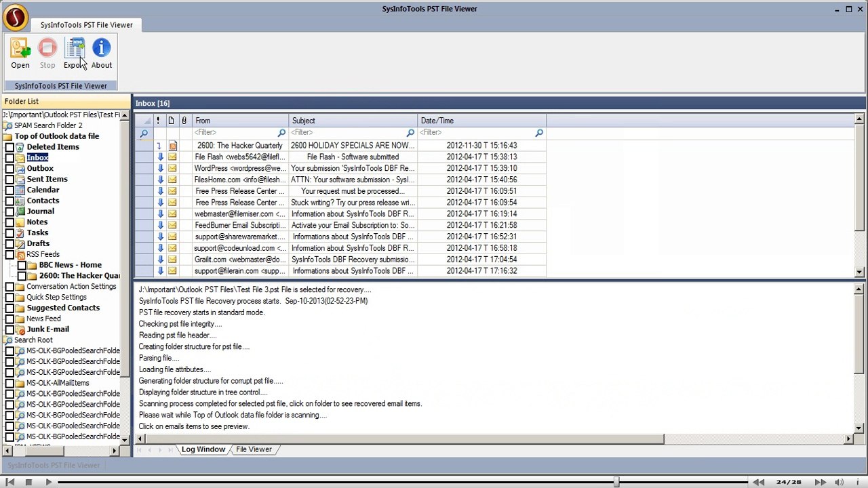
Task: Open the FeedBurner Email Subscription message
Action: tap(340, 225)
